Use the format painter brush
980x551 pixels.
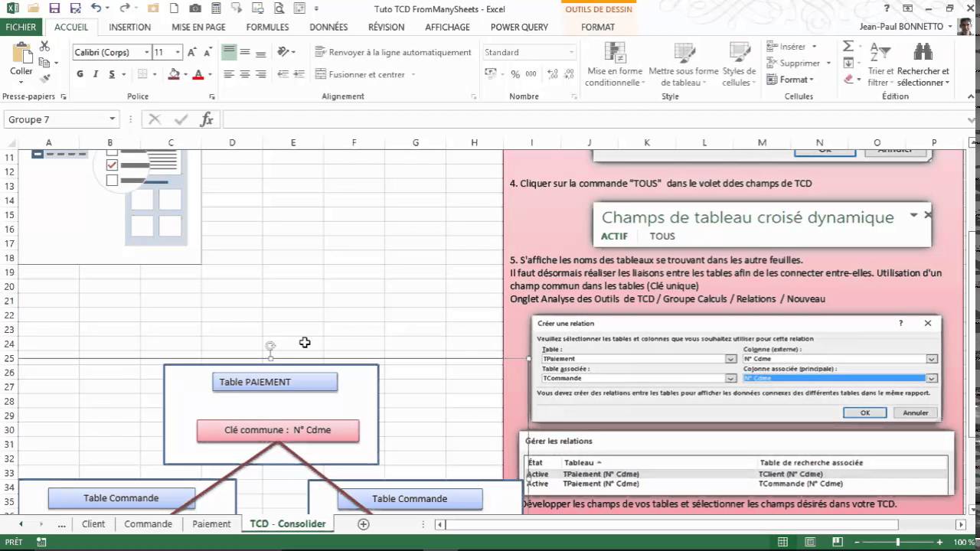45,77
